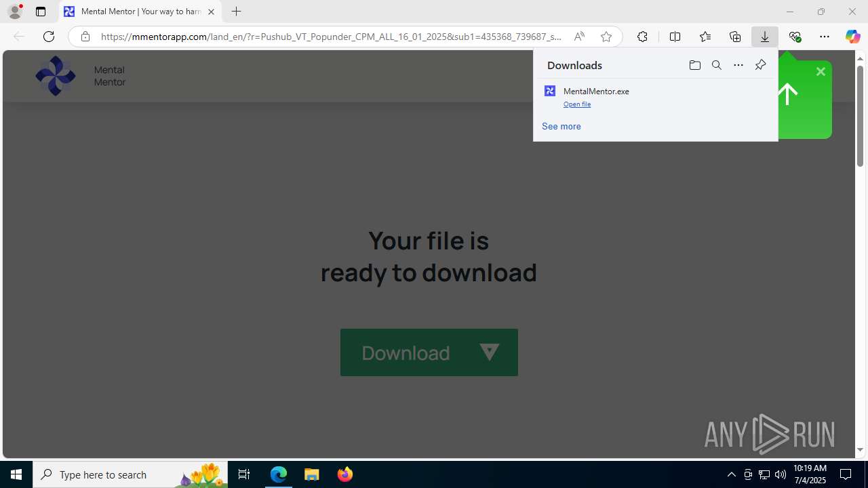
Task: Open Favorites list icon
Action: click(x=705, y=37)
